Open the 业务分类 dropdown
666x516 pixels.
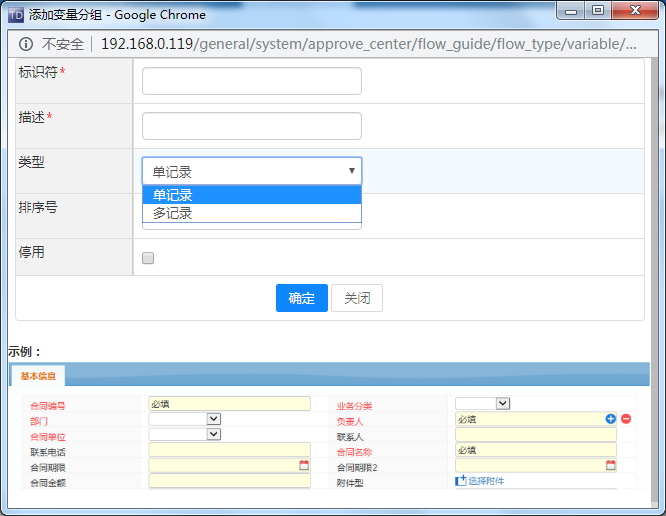click(503, 403)
